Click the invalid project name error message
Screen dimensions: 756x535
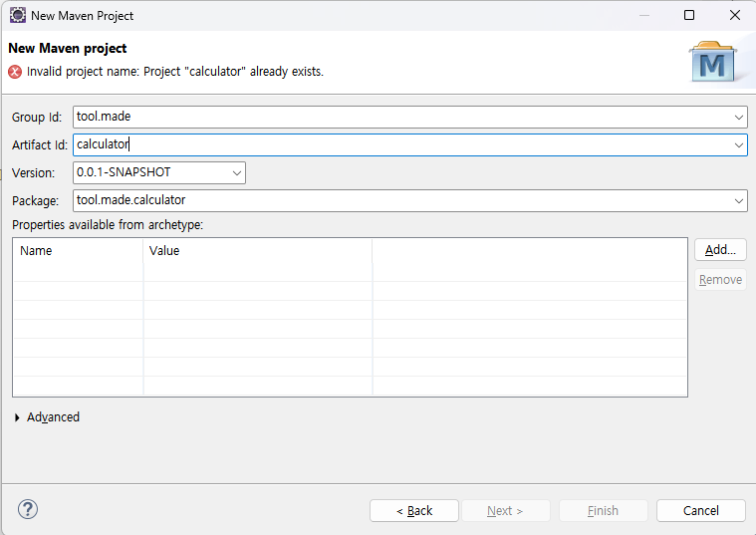[175, 72]
